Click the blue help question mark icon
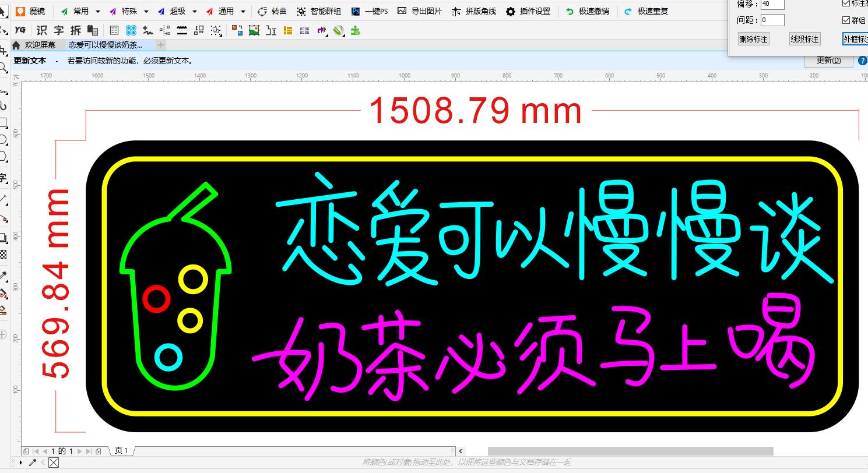This screenshot has height=473, width=868. pos(863,61)
